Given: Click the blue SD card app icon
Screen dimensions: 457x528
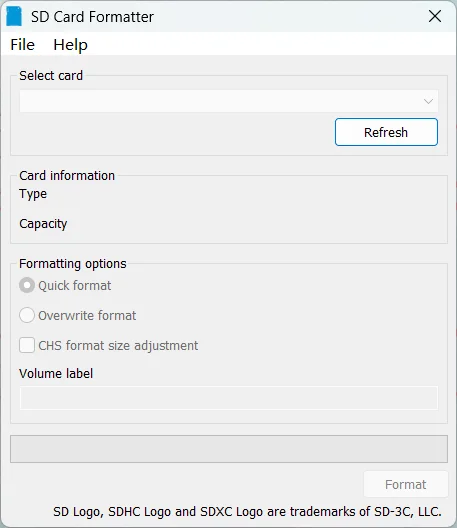Looking at the screenshot, I should click(14, 16).
